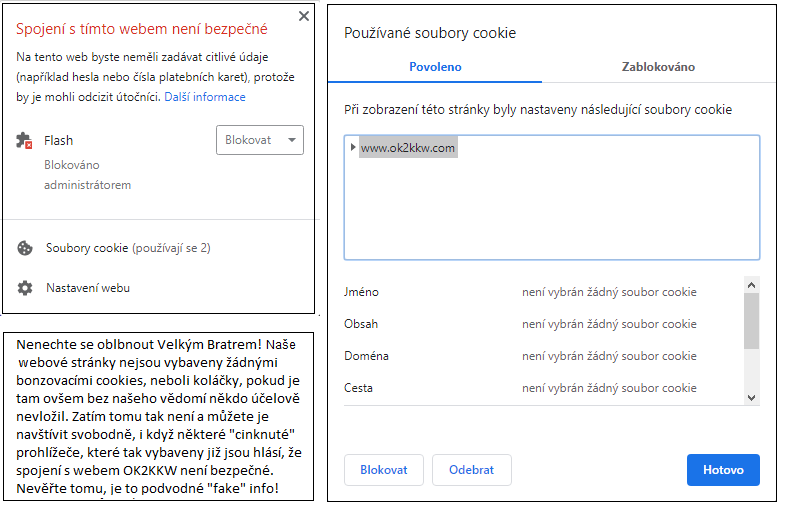
Task: Switch to the Zablokováno tab
Action: 658,67
